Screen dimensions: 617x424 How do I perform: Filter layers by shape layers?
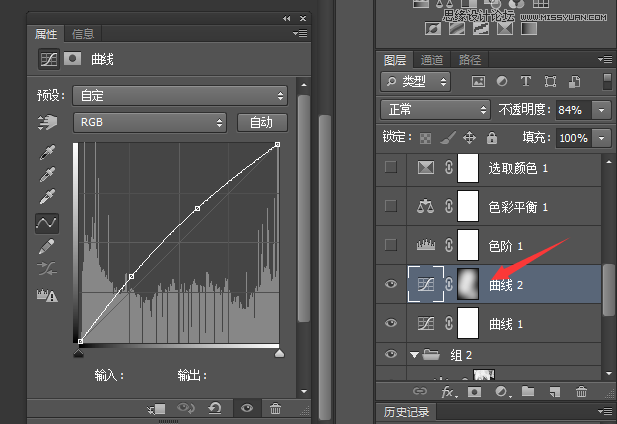pos(550,81)
